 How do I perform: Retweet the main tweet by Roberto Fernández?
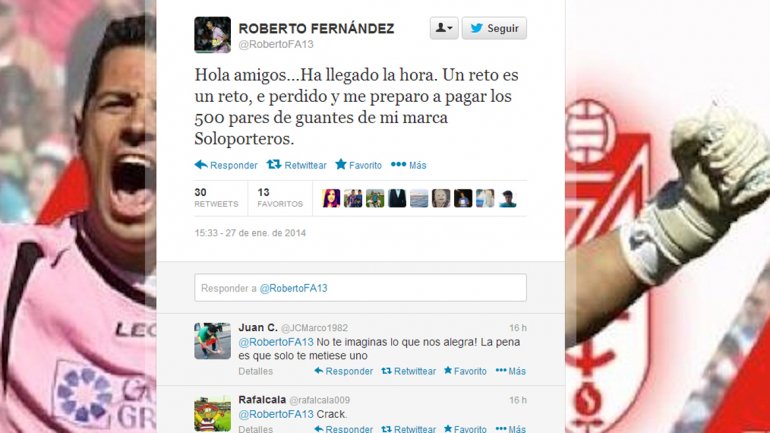pyautogui.click(x=297, y=165)
